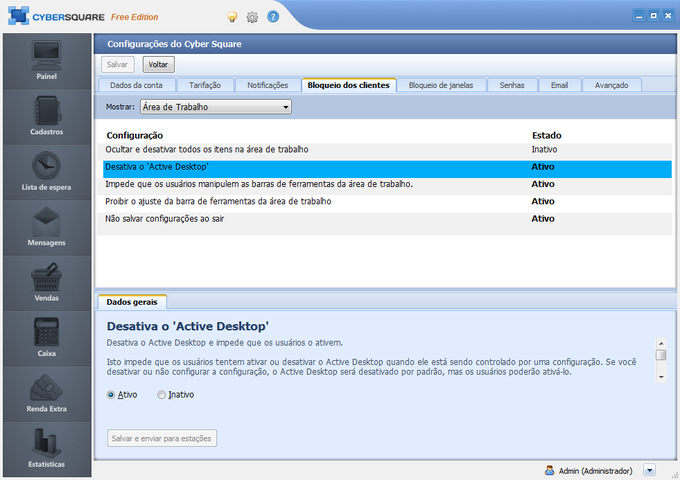Click the blue help question icon
This screenshot has width=680, height=480.
[x=273, y=17]
